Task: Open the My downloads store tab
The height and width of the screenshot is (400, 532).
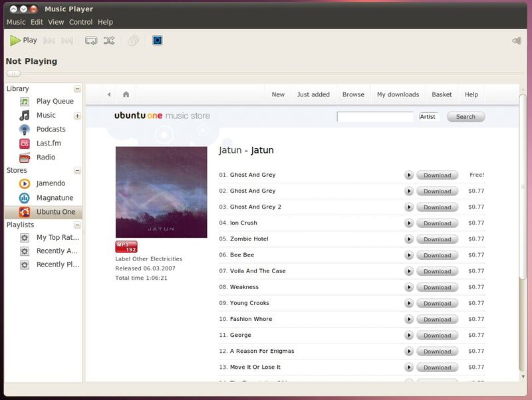Action: 398,94
